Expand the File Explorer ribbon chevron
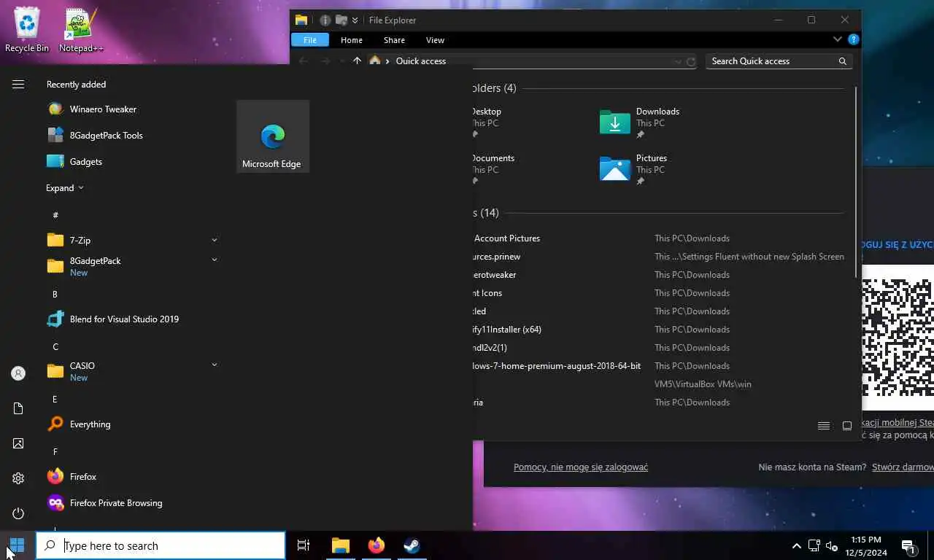Viewport: 934px width, 560px height. point(838,39)
